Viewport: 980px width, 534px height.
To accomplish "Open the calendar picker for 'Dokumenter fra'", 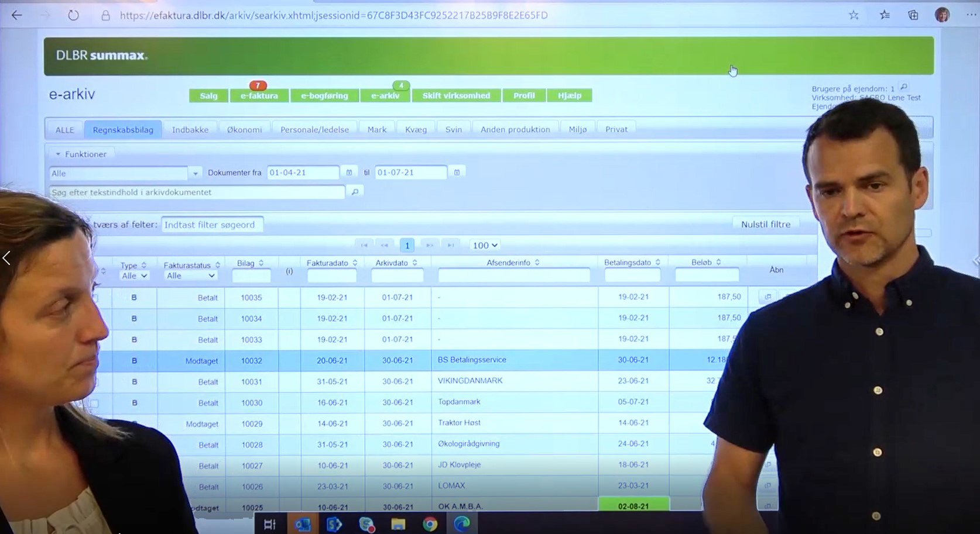I will click(349, 171).
